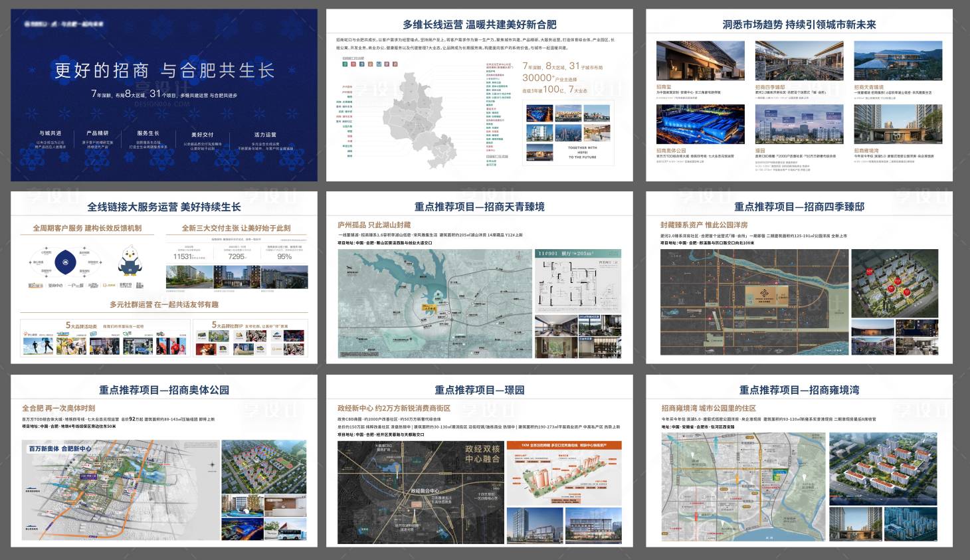970x560 pixels.
Task: Click the 11531 delivery figure
Action: pos(183,256)
